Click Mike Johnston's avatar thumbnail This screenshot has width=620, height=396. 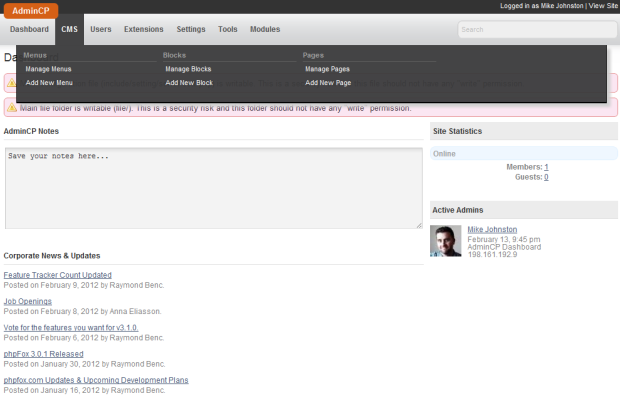tap(446, 241)
